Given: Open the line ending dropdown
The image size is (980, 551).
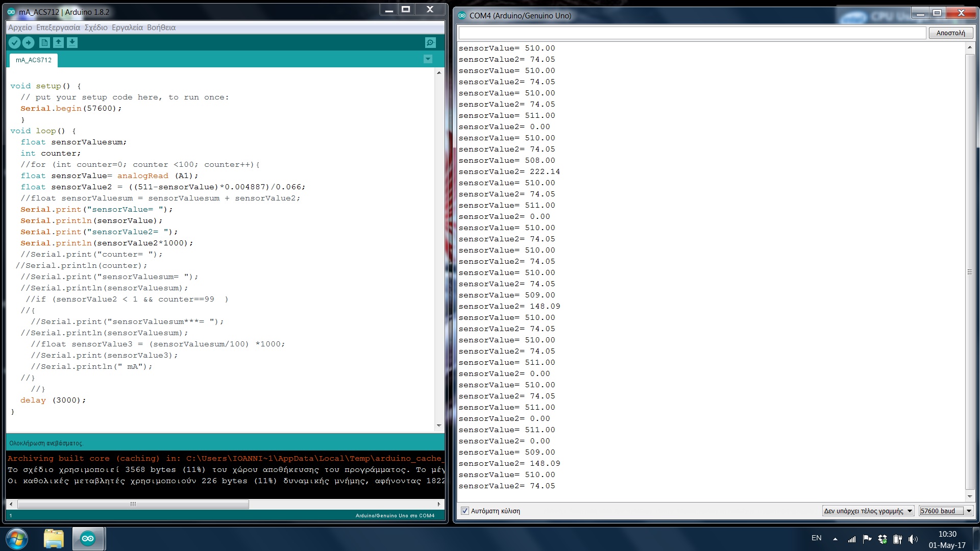Looking at the screenshot, I should (868, 511).
